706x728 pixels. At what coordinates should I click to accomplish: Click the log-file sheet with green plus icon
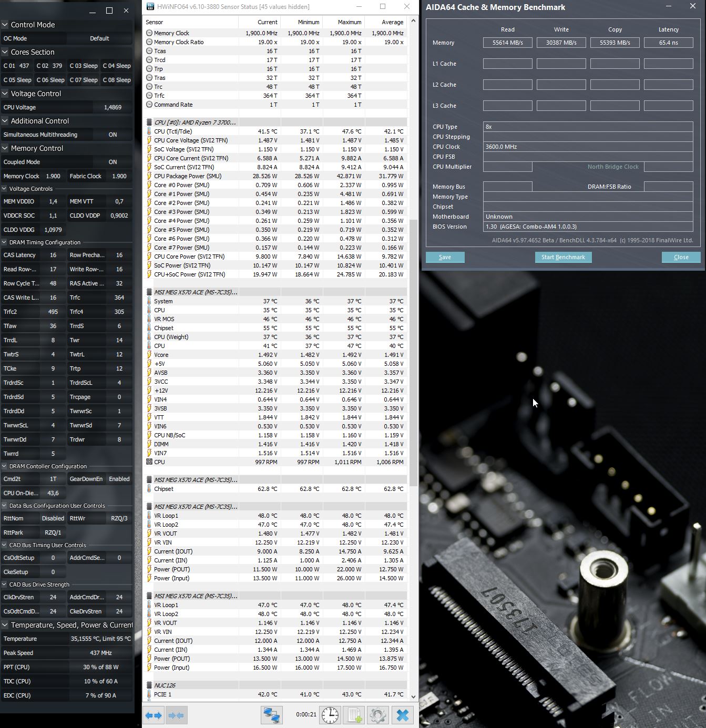tap(354, 715)
